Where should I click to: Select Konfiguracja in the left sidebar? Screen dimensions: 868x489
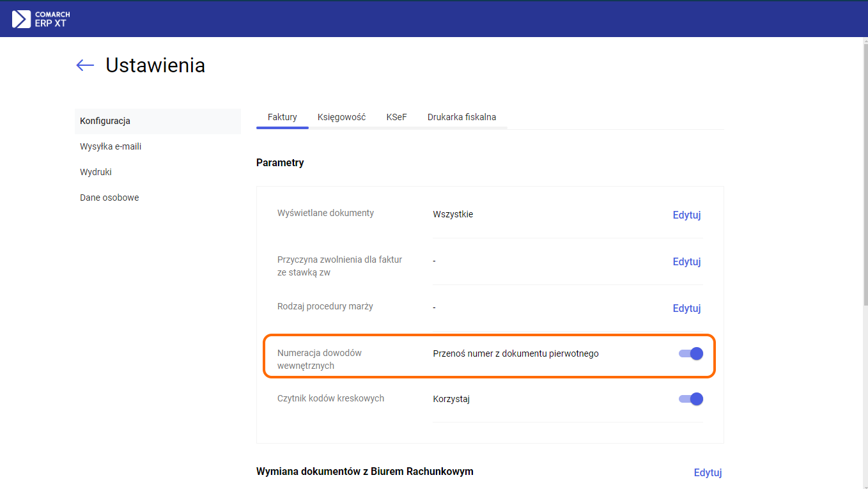click(x=105, y=121)
